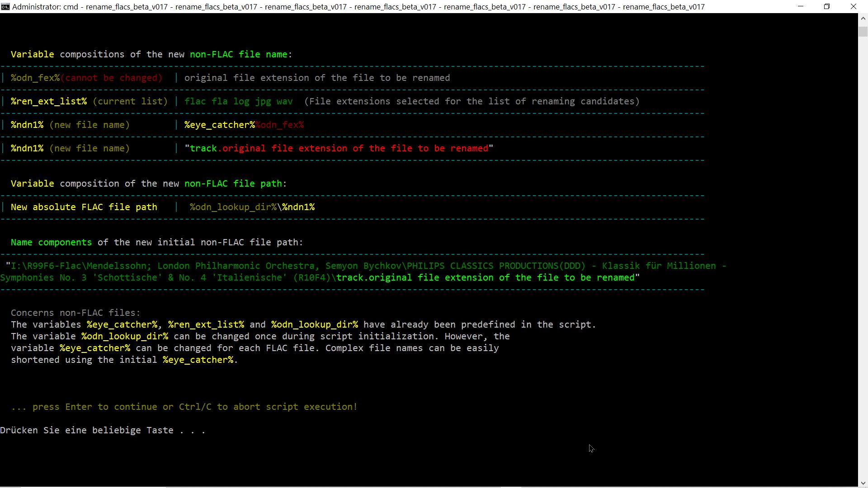Restore down the cmd window
Screen dimensions: 868x488
[827, 6]
